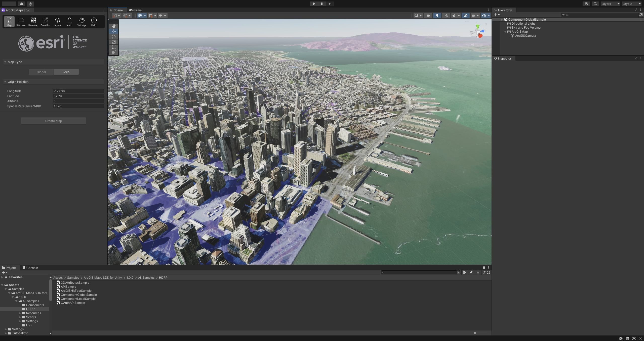Click the Play button

[x=314, y=4]
